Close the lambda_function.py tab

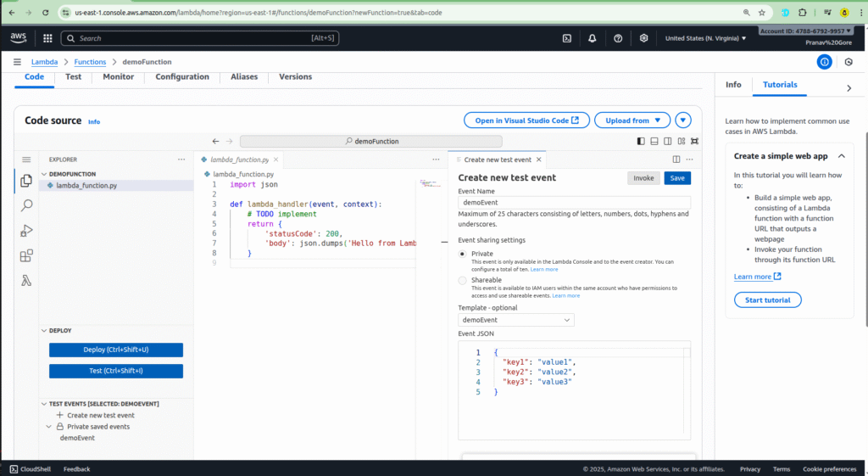click(x=275, y=160)
